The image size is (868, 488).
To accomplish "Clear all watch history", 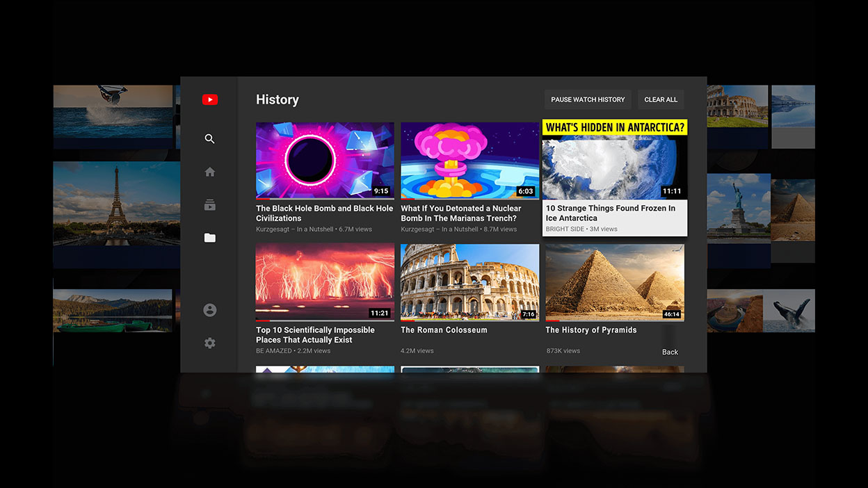I will (x=660, y=99).
